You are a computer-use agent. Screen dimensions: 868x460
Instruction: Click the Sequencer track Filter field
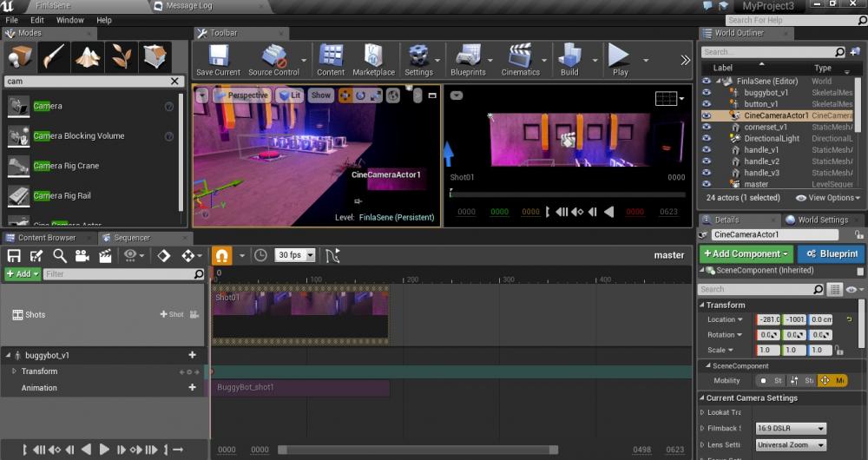coord(124,274)
